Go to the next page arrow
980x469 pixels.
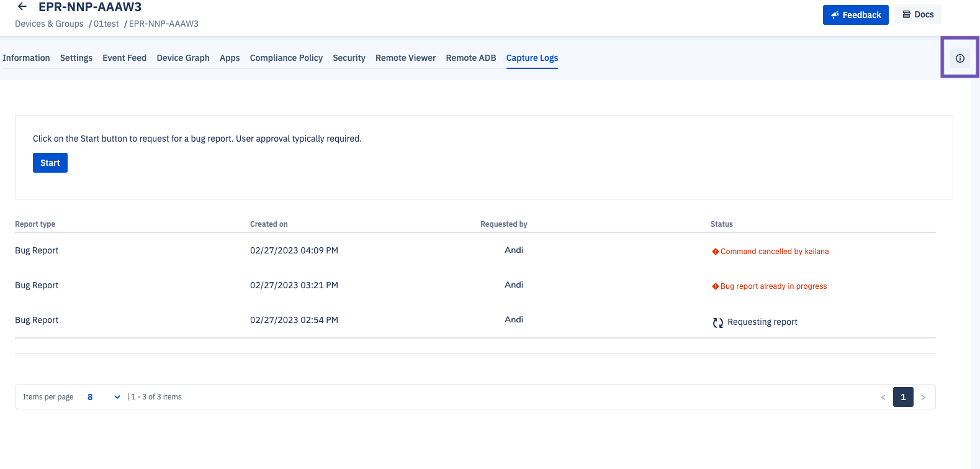click(x=923, y=397)
